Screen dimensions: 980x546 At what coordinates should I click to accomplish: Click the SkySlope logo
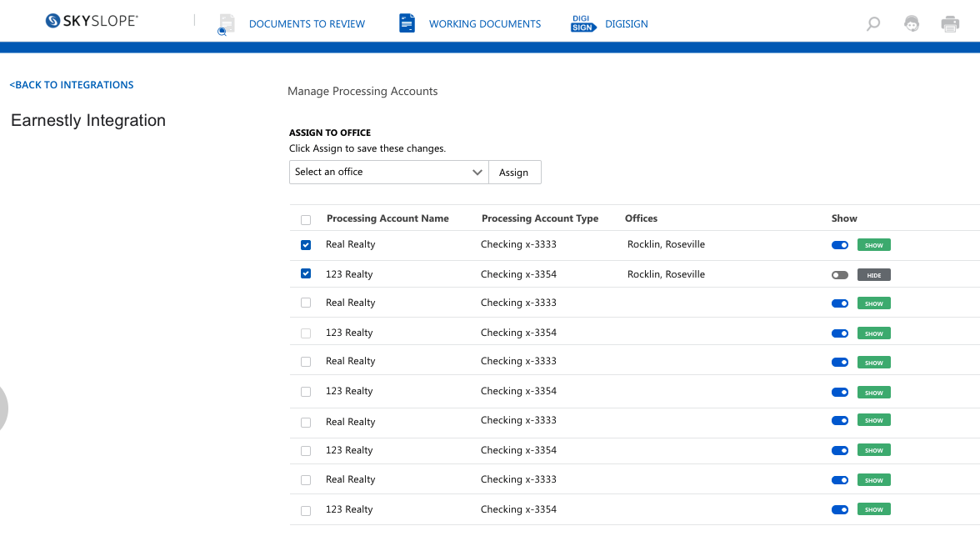[x=92, y=21]
